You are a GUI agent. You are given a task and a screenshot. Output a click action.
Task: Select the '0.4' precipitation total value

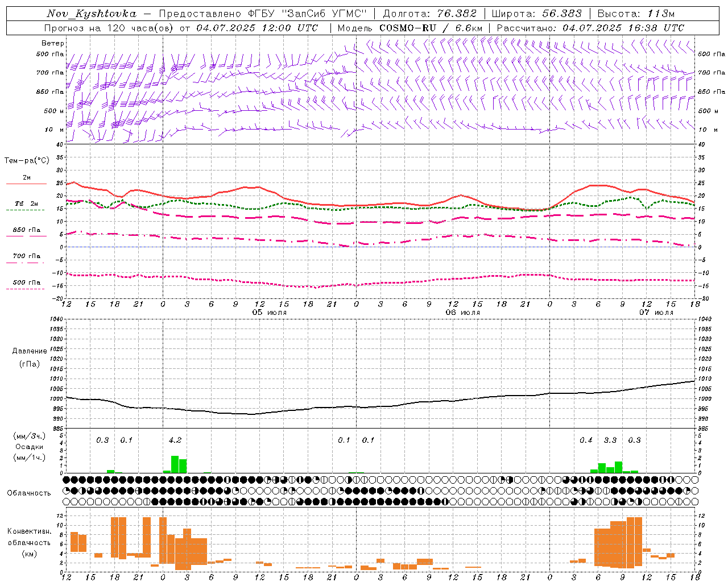point(586,440)
